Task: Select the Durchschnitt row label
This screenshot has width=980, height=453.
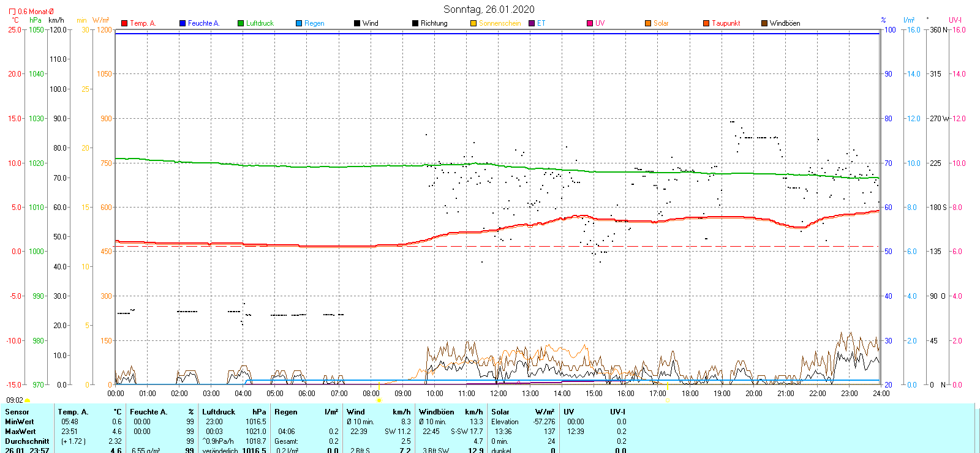Action: pos(27,441)
